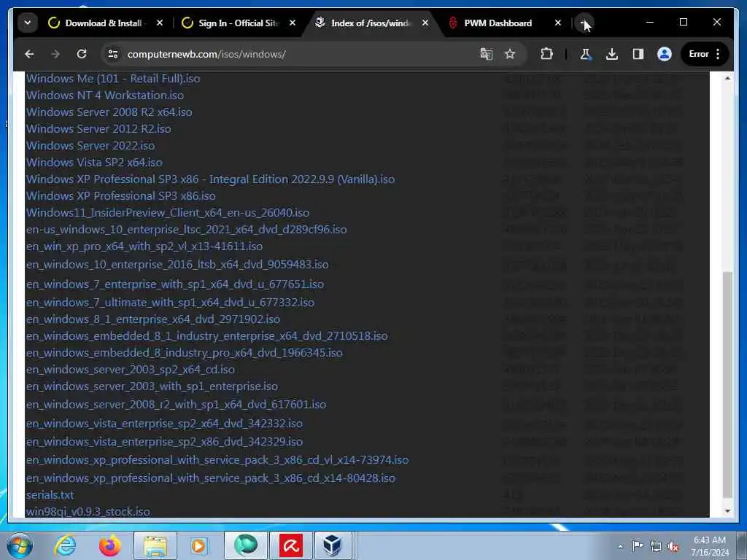Click windows_embedded_8_1_industry_enterprise iso

[x=206, y=335]
